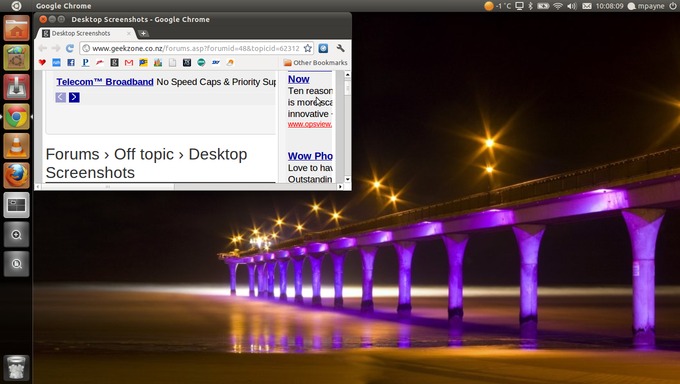Click the Ubuntu dash logo button
Screen dimensions: 680x384
[x=16, y=6]
